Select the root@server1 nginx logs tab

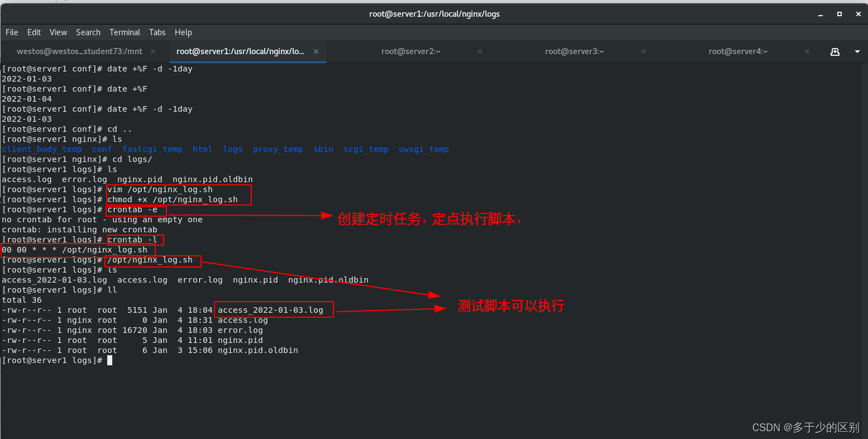(x=240, y=51)
